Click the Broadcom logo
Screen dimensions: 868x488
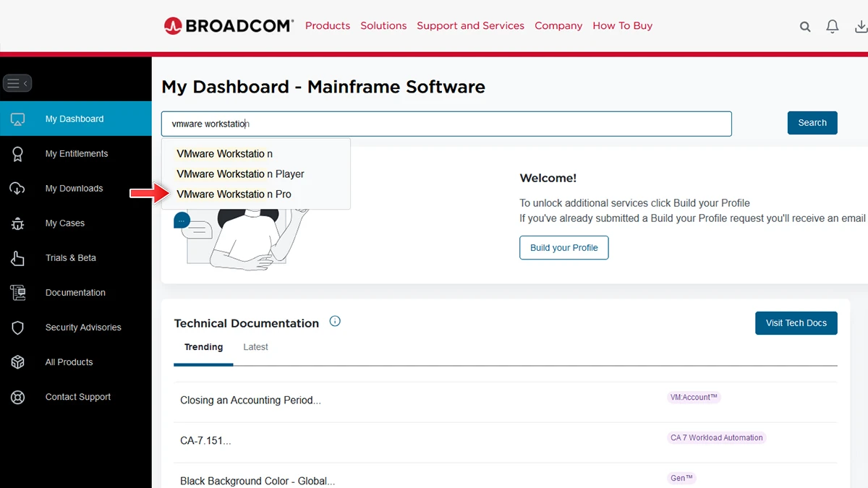point(229,26)
